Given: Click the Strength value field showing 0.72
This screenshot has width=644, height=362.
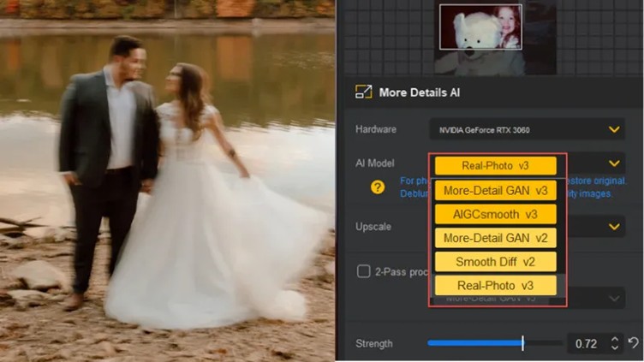Looking at the screenshot, I should (587, 343).
